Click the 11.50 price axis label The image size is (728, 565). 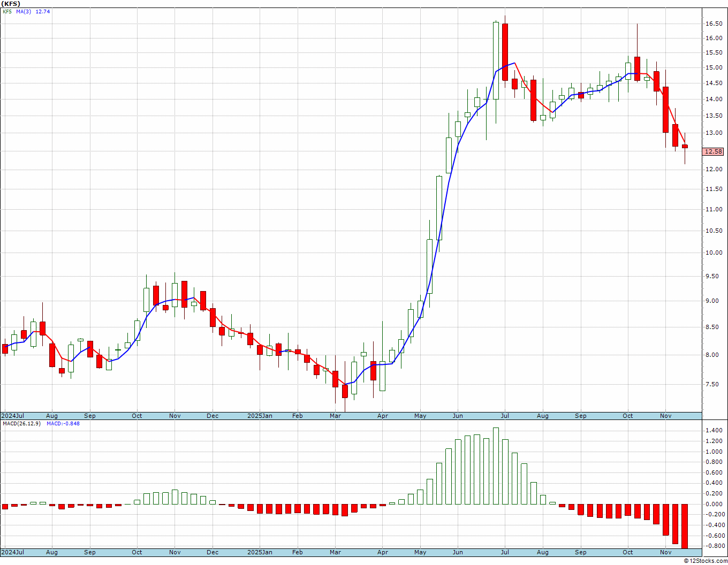714,189
